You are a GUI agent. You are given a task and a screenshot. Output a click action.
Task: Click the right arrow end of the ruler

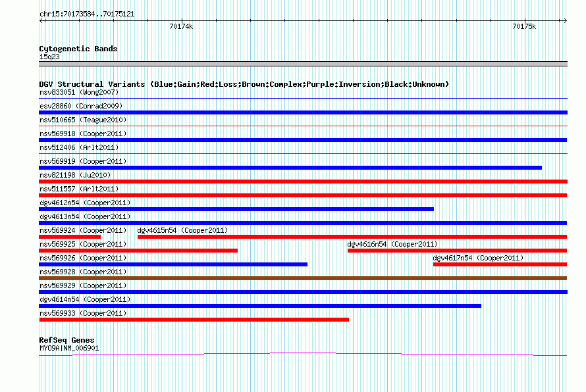(565, 20)
